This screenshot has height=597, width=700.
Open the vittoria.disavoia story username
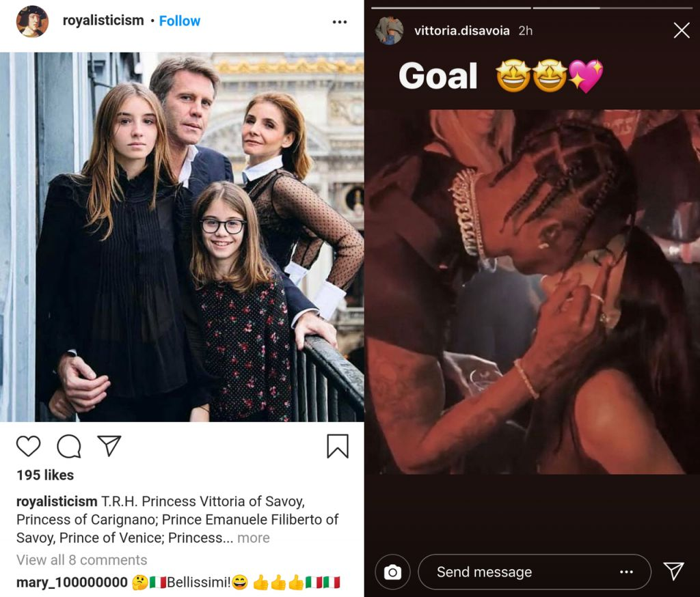coord(455,31)
